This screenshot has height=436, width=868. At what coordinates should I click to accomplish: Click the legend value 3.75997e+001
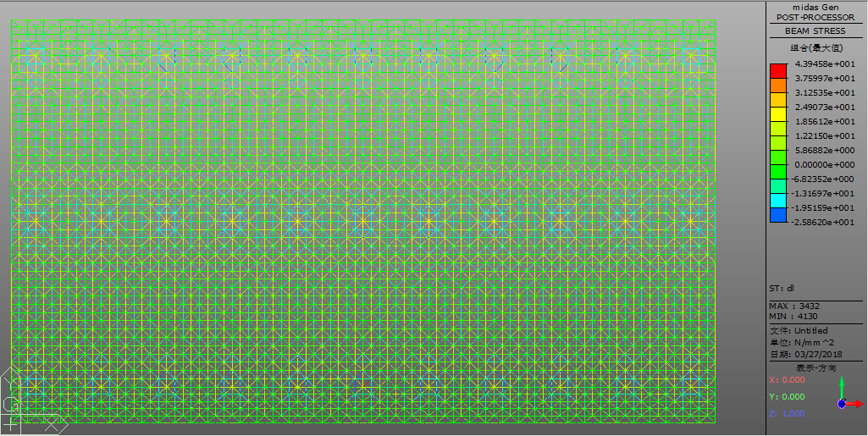point(825,78)
